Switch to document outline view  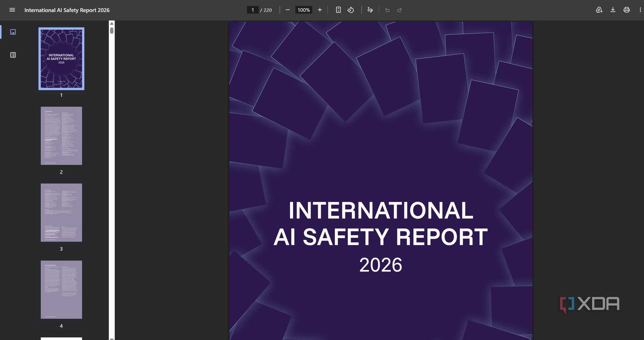tap(13, 55)
